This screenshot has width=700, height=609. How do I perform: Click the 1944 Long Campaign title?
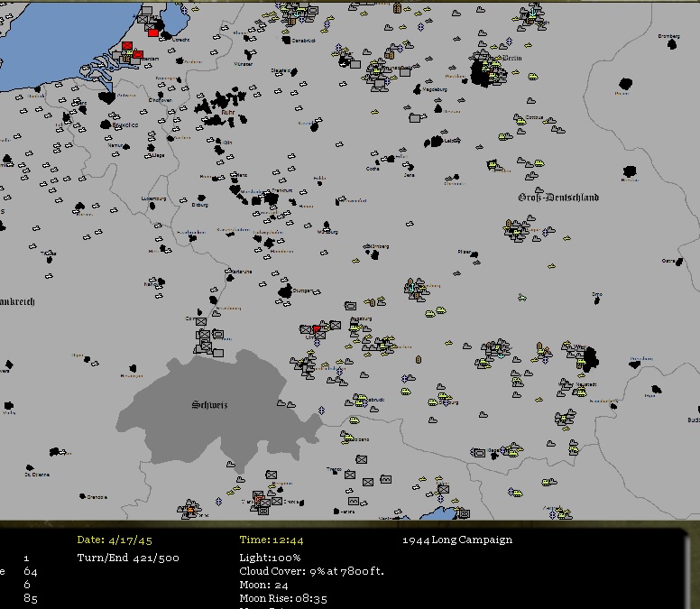(457, 540)
